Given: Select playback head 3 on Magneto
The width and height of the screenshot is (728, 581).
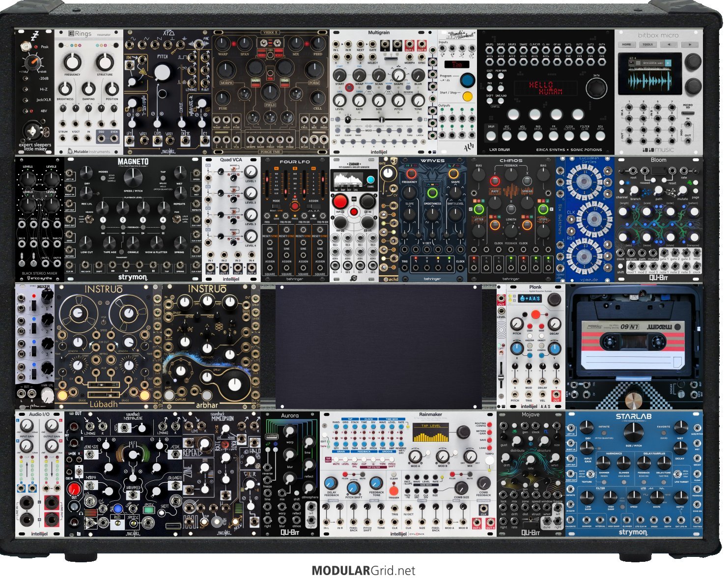Looking at the screenshot, I should coord(143,220).
